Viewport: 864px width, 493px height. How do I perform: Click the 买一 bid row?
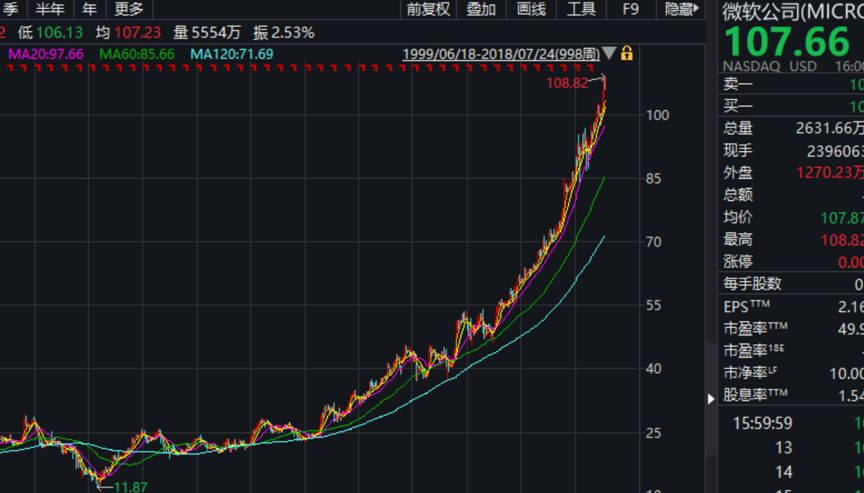pos(793,106)
